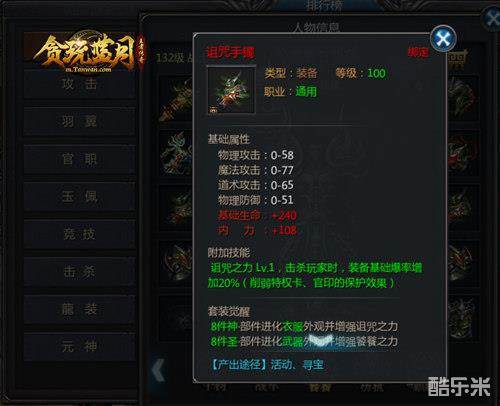Select the 玉佩 sidebar entry
This screenshot has width=500, height=406.
[79, 197]
